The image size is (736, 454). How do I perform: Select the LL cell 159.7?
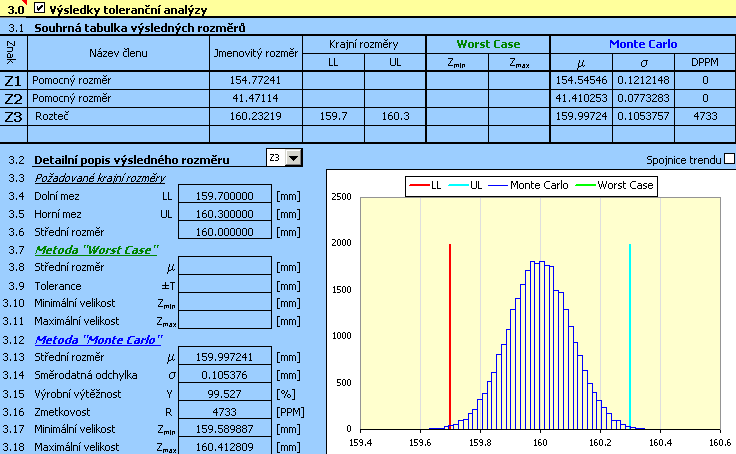coord(333,116)
